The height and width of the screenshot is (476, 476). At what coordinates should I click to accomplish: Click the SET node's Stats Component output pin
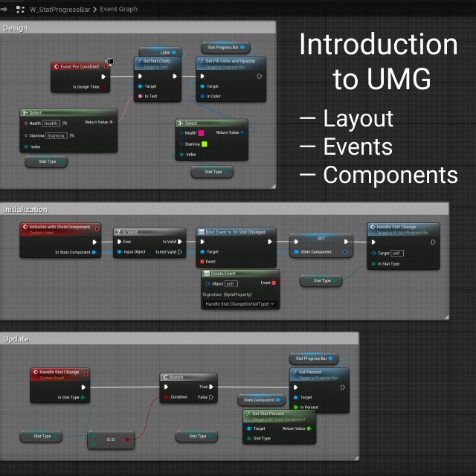345,251
